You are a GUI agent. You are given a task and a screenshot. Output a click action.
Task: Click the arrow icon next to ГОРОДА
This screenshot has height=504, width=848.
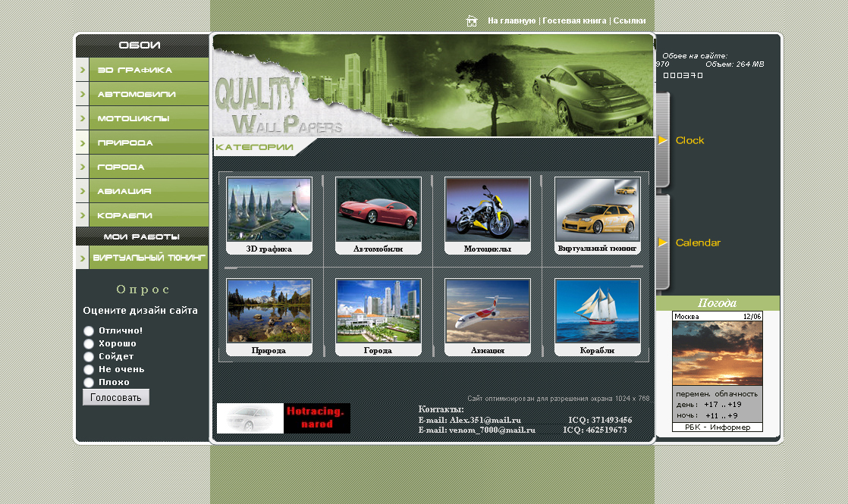[82, 167]
